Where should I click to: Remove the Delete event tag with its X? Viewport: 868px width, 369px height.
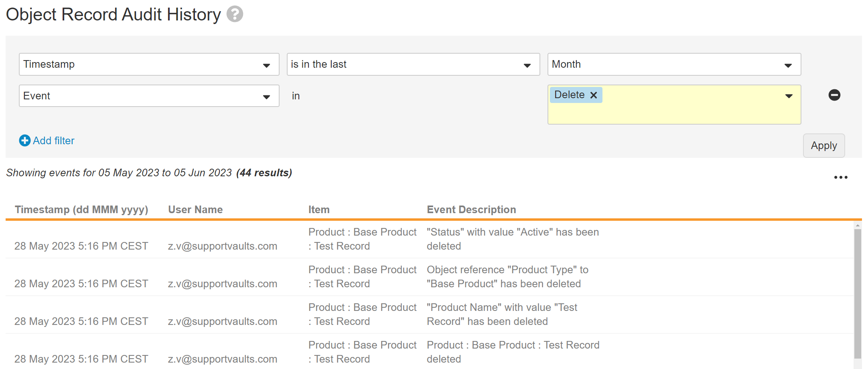[x=594, y=95]
